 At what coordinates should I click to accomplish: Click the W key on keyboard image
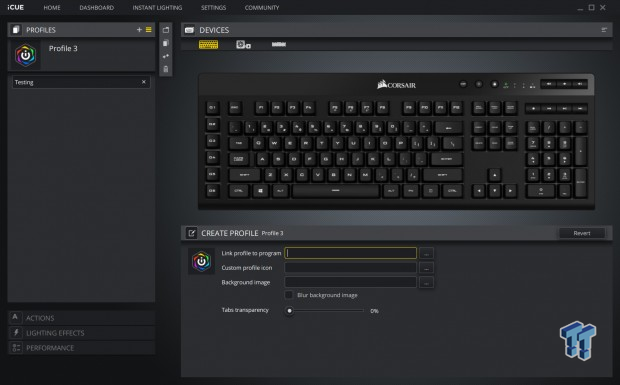274,143
